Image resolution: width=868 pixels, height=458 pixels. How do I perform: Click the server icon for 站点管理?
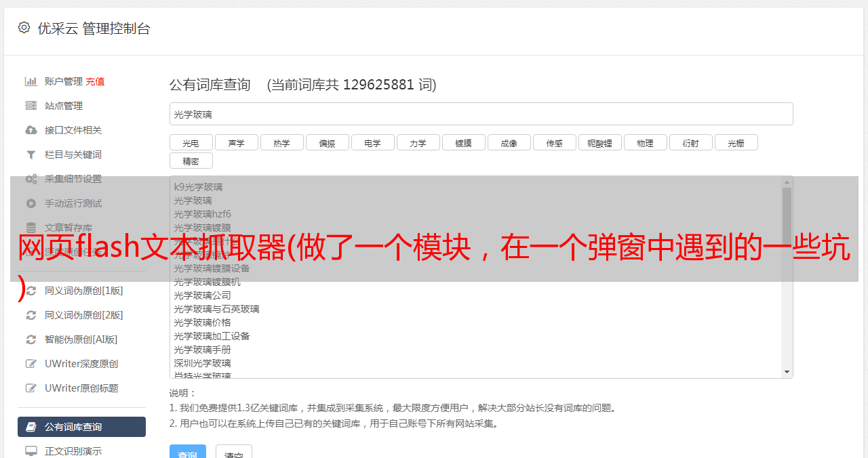click(31, 106)
